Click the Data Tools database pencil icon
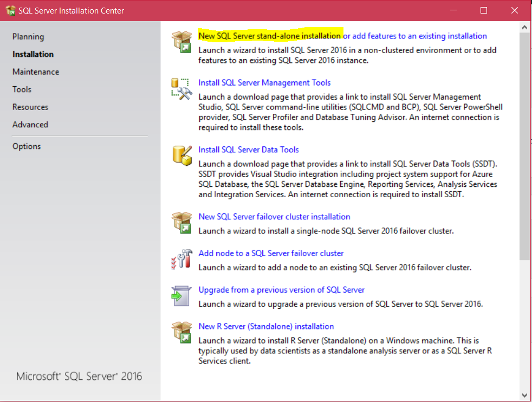This screenshot has width=532, height=402. (182, 155)
